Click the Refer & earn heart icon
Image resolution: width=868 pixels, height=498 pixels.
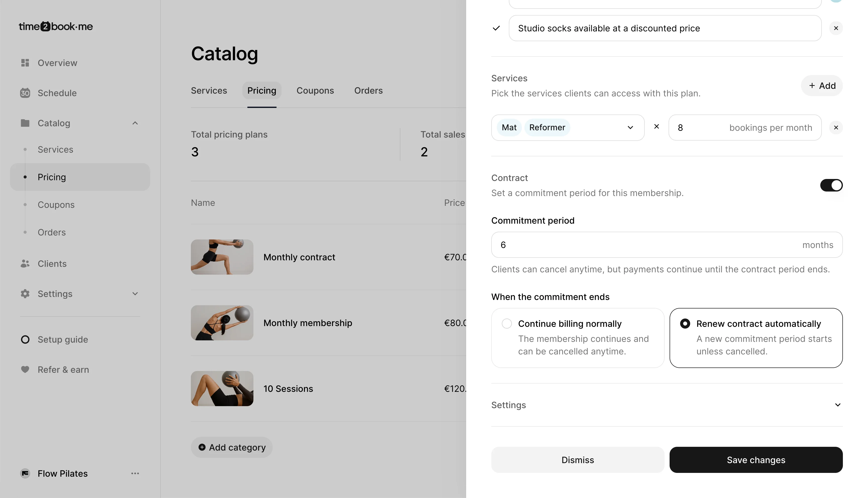25,369
